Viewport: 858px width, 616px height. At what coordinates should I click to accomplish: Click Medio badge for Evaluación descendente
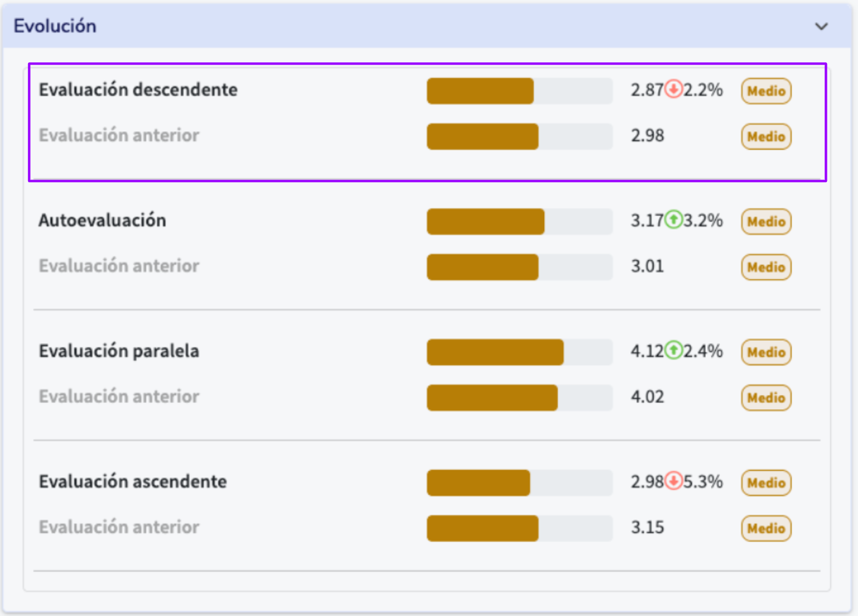point(766,91)
